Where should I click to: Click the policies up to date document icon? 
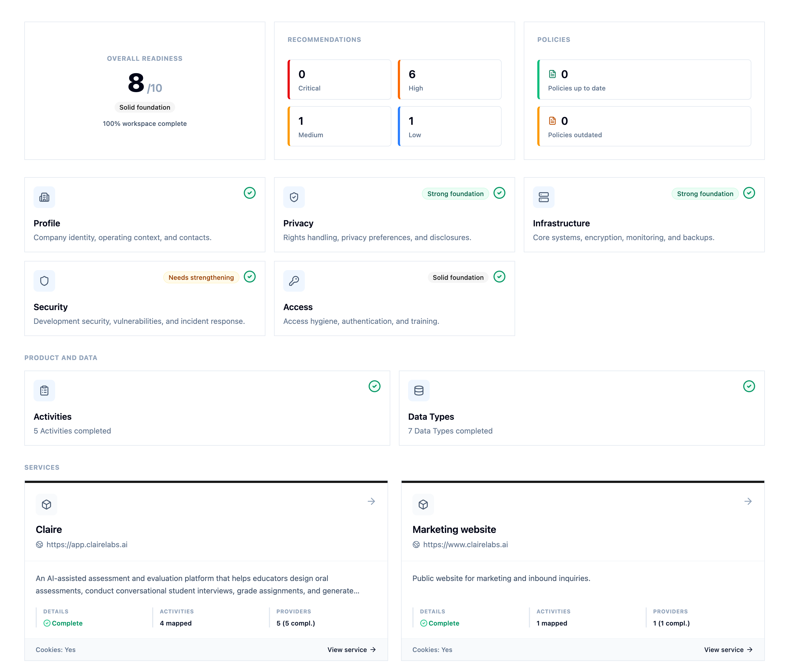[552, 74]
